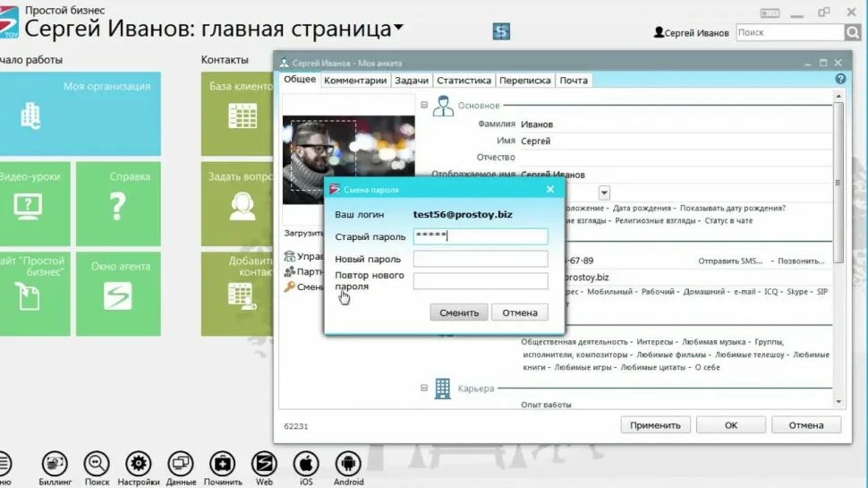Click the iOS apple icon

pos(306,464)
